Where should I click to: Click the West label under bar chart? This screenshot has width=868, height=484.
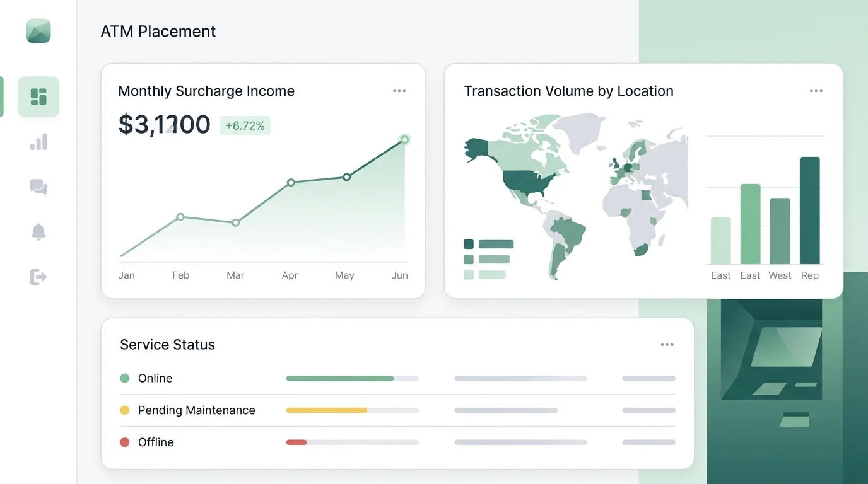click(780, 275)
